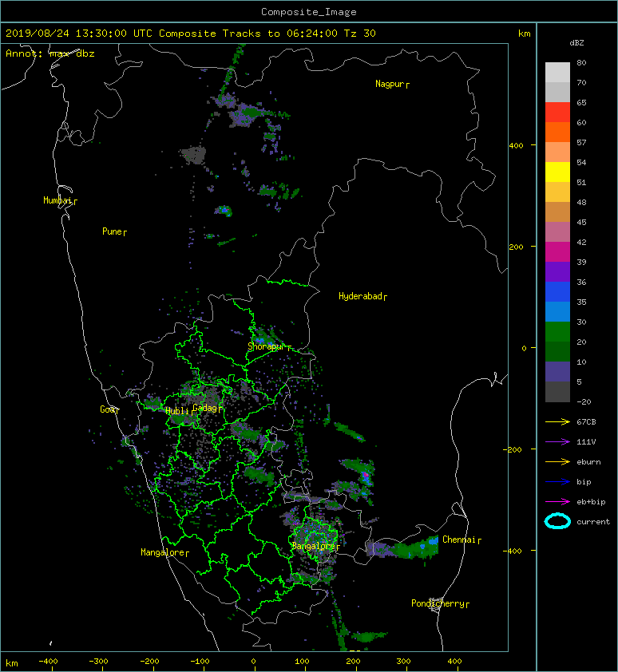Screen dimensions: 618x672
Task: Pick the bright green swatch in dBZ scale
Action: click(557, 331)
